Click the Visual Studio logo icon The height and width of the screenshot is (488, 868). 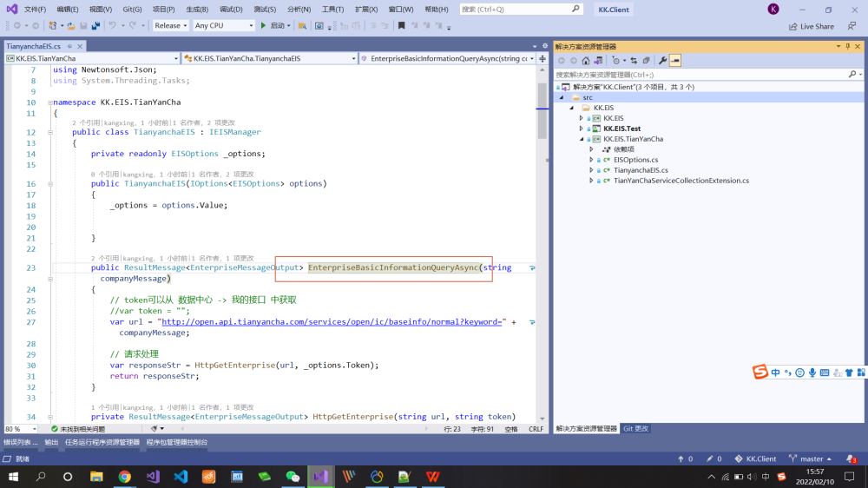(x=11, y=9)
